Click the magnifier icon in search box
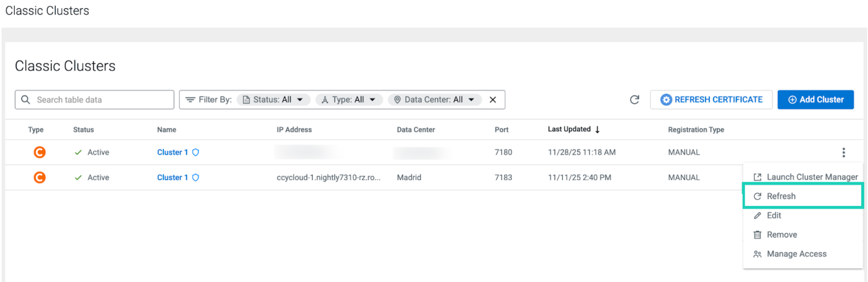This screenshot has height=282, width=868. pos(26,100)
